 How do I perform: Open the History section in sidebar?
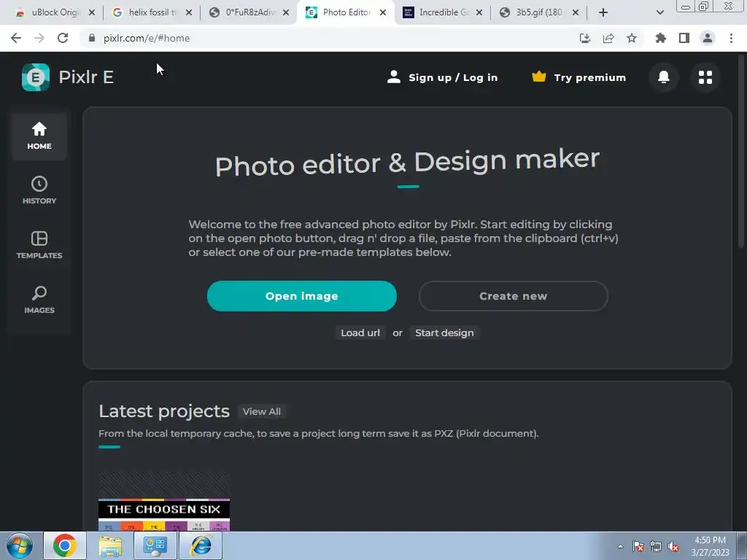(x=39, y=190)
